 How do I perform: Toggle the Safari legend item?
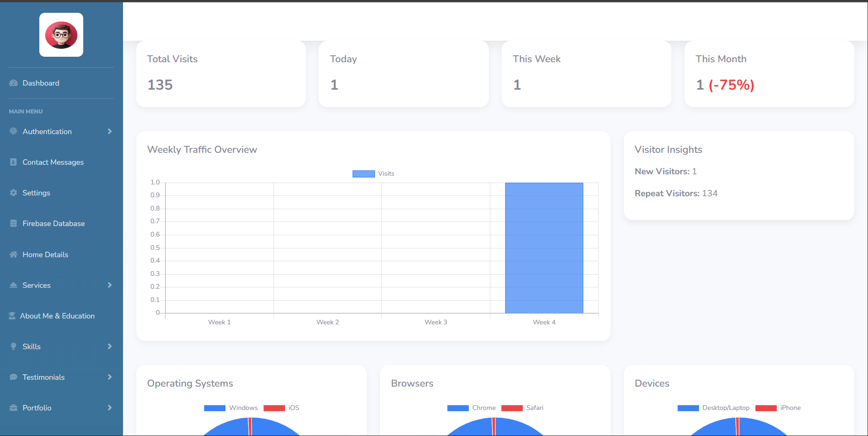522,408
